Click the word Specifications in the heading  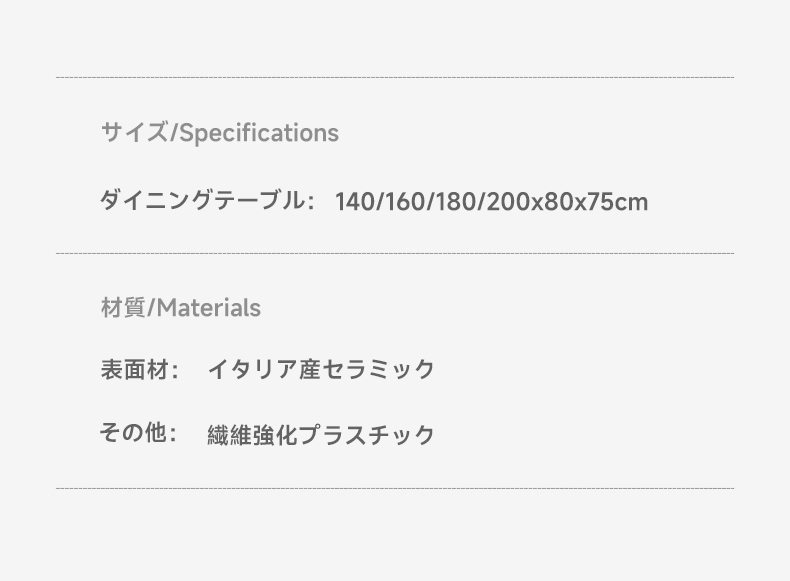point(259,134)
